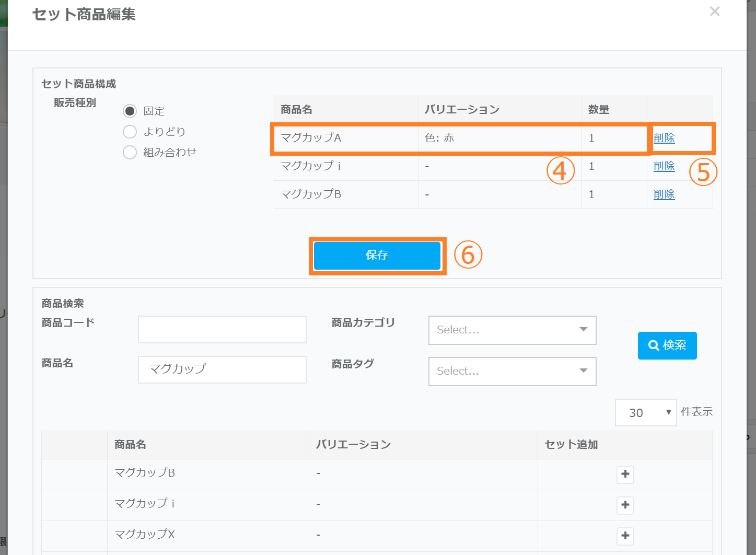
Task: Click the 保存 button
Action: (x=377, y=256)
